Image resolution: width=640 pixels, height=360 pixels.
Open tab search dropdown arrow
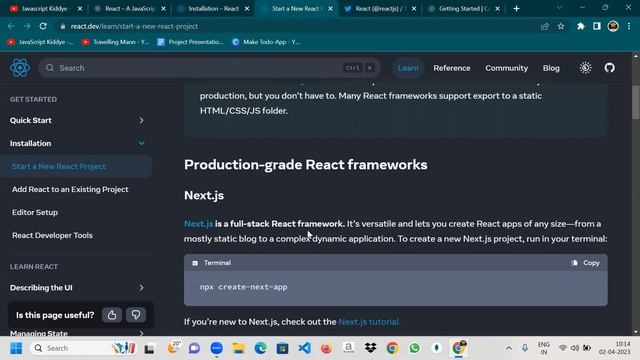point(560,7)
